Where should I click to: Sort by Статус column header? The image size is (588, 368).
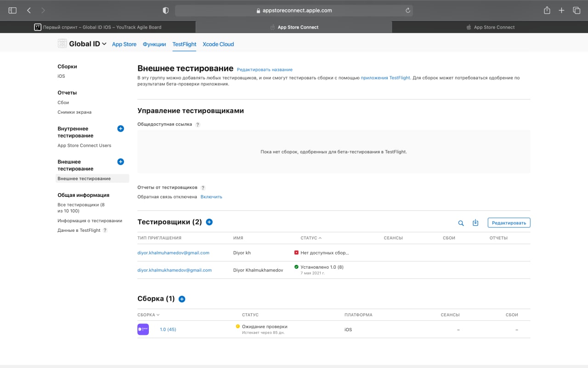(x=311, y=238)
